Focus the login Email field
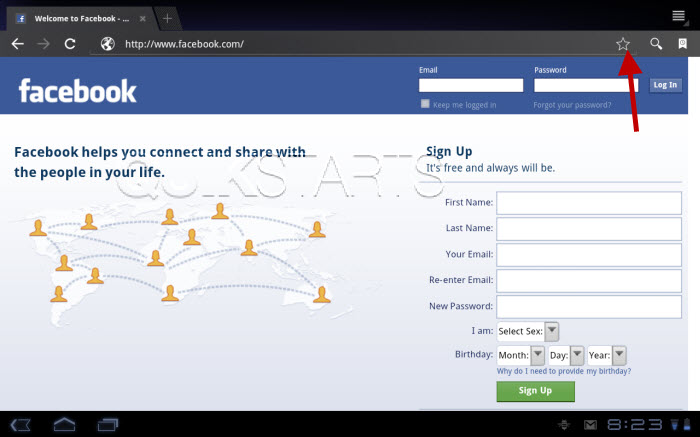The image size is (700, 437). 471,85
